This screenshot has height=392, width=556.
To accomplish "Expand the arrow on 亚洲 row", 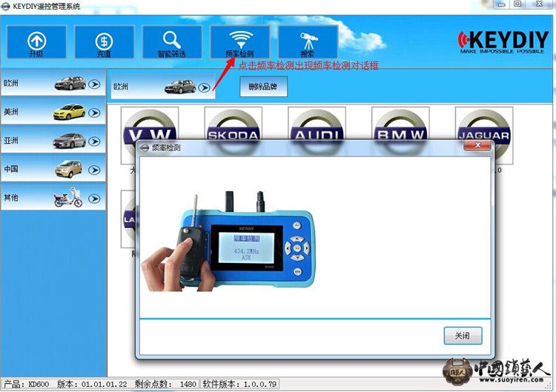I will point(94,142).
